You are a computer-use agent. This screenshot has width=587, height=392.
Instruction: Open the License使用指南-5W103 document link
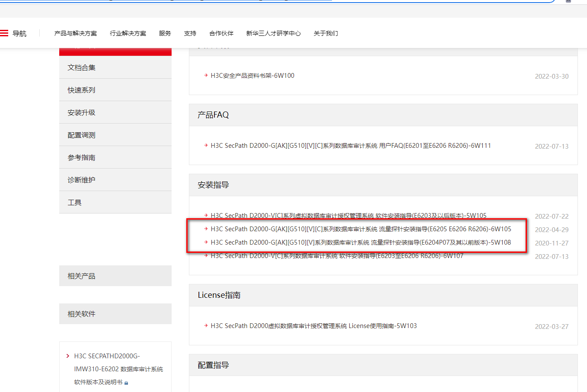coord(314,326)
